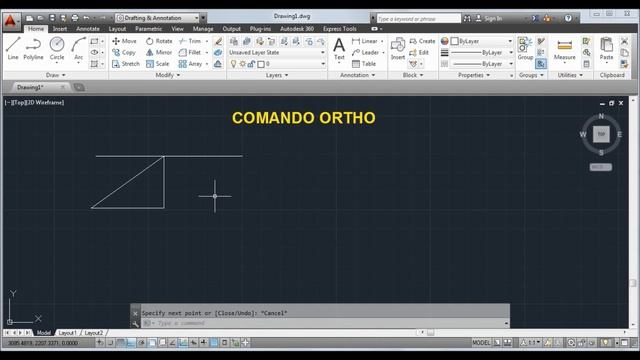Screen dimensions: 640x360
Task: Click the Insert block tool
Action: (398, 48)
